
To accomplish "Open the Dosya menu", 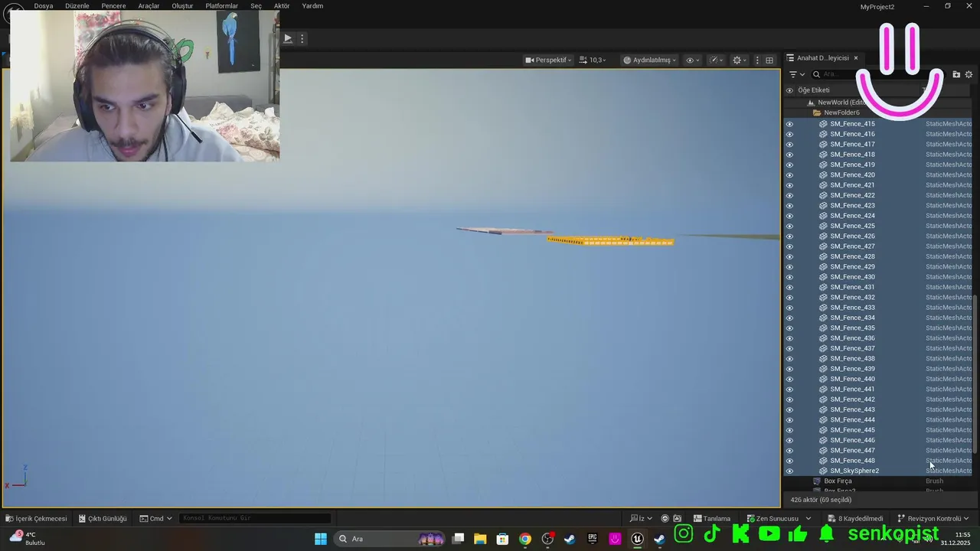I will click(44, 6).
